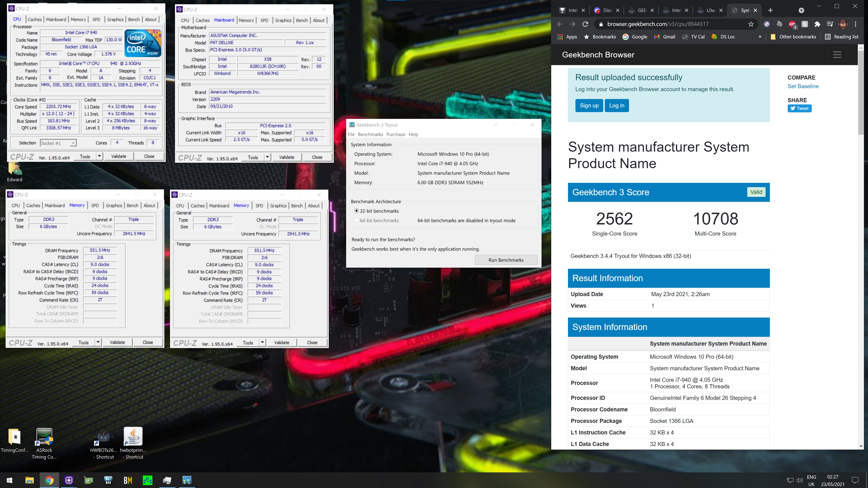This screenshot has width=868, height=488.
Task: Click the Set Baseline link
Action: click(x=803, y=86)
